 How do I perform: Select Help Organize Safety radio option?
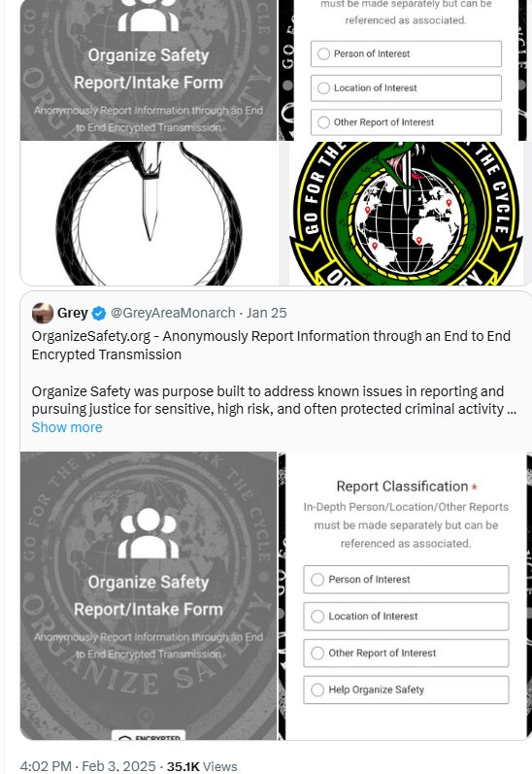click(406, 690)
